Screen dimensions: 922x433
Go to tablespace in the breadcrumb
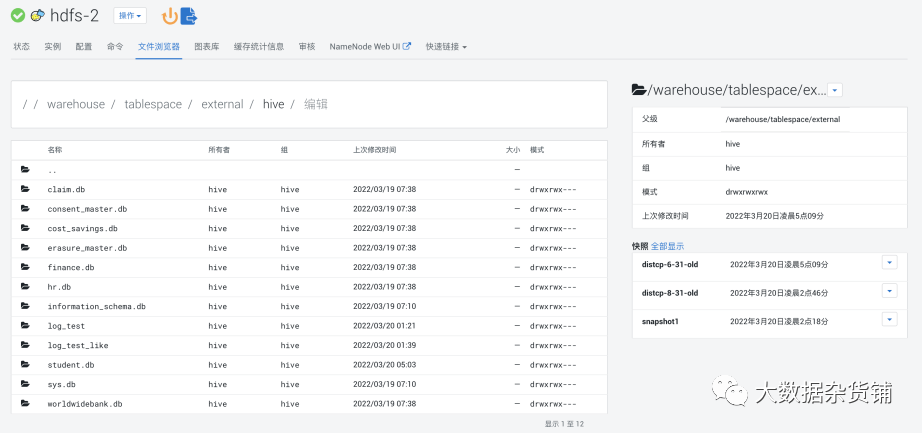click(153, 104)
